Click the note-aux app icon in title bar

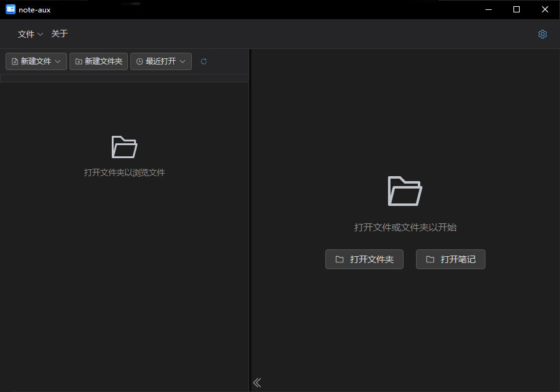(x=11, y=10)
